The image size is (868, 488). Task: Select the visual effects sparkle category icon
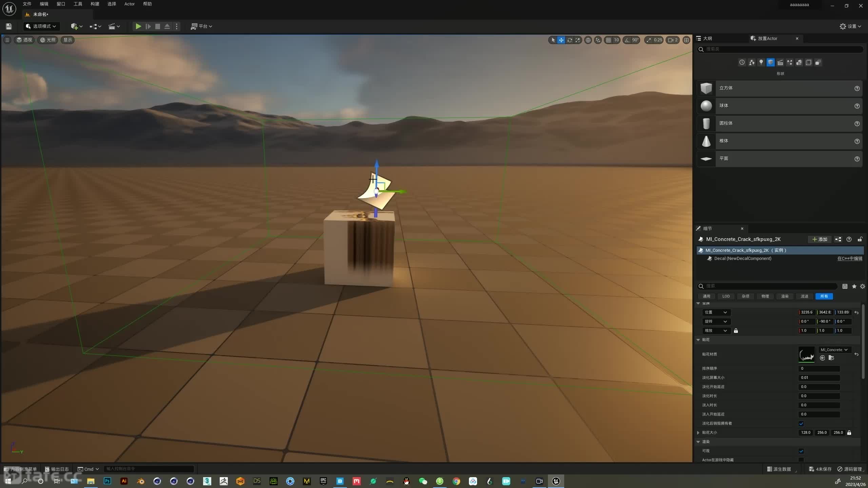tap(790, 62)
